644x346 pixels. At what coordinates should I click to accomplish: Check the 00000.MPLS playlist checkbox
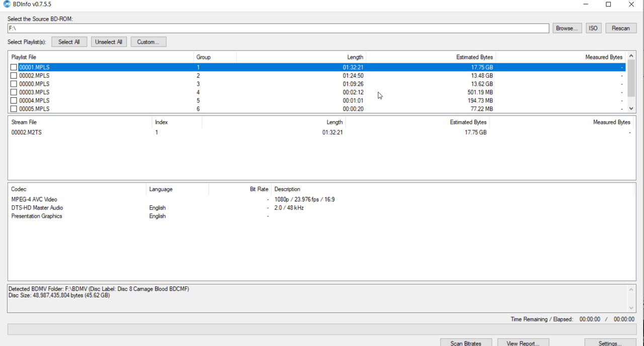coord(14,84)
